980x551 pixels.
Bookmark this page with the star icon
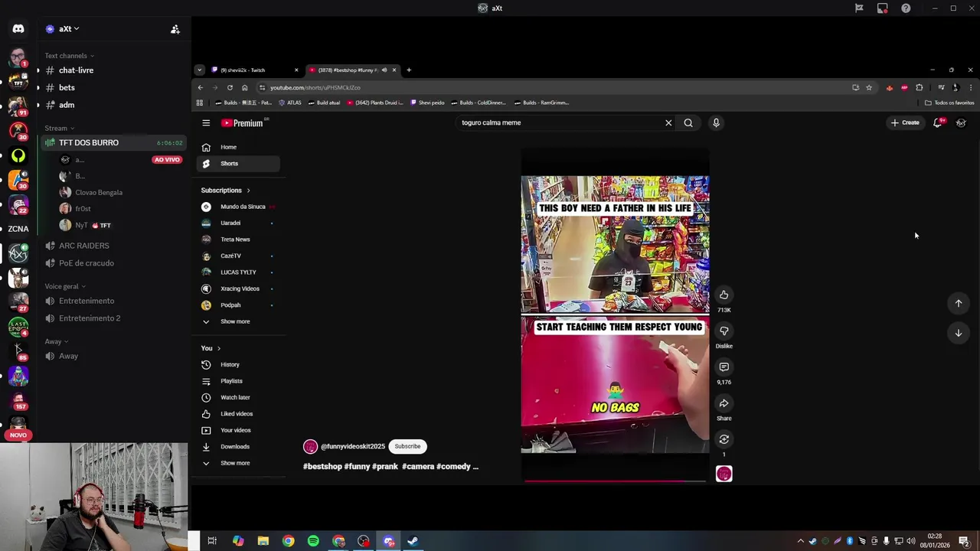click(868, 87)
